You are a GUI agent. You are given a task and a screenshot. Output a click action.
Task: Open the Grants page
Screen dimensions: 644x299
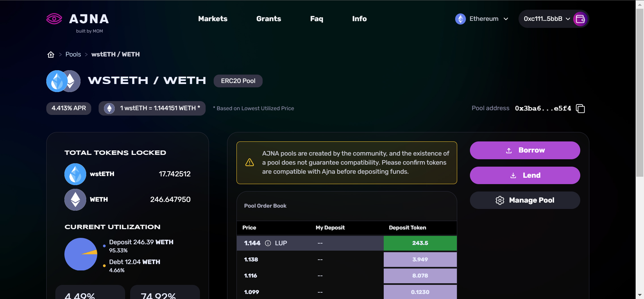269,19
